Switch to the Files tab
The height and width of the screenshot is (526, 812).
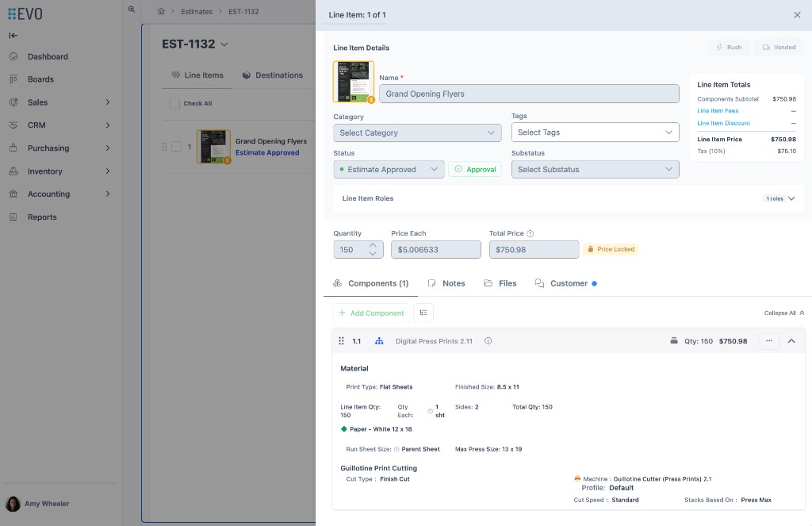click(500, 283)
